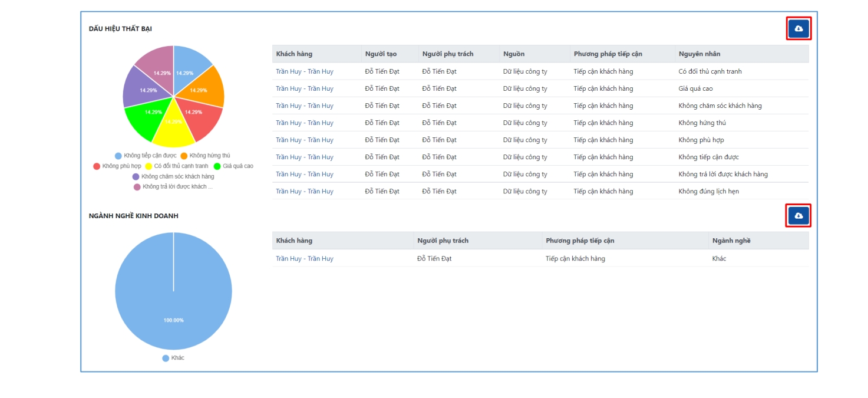868x398 pixels.
Task: Toggle the 'Không tiếp cận được' legend item
Action: (145, 156)
